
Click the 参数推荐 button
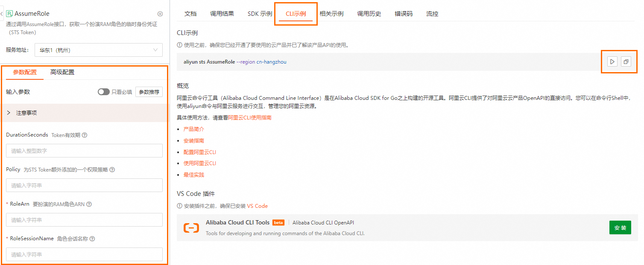point(149,92)
